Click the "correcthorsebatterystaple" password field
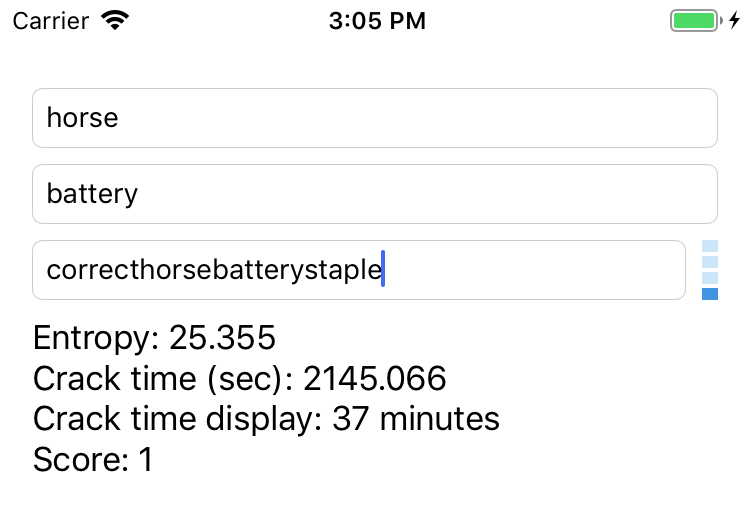 click(x=358, y=270)
